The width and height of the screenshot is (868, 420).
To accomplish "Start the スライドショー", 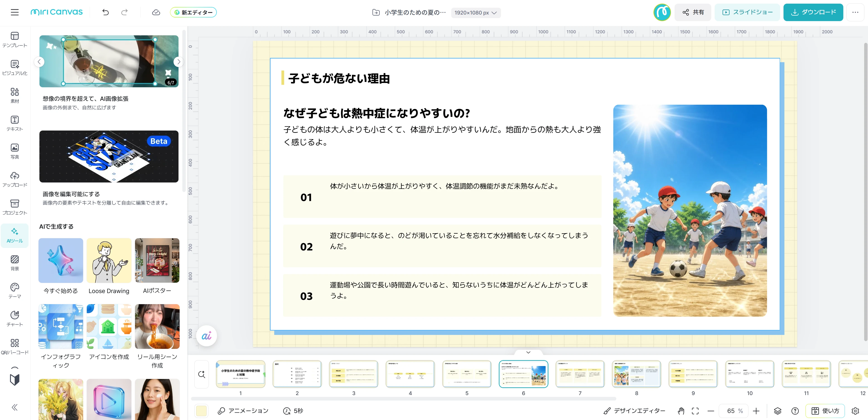I will coord(747,12).
